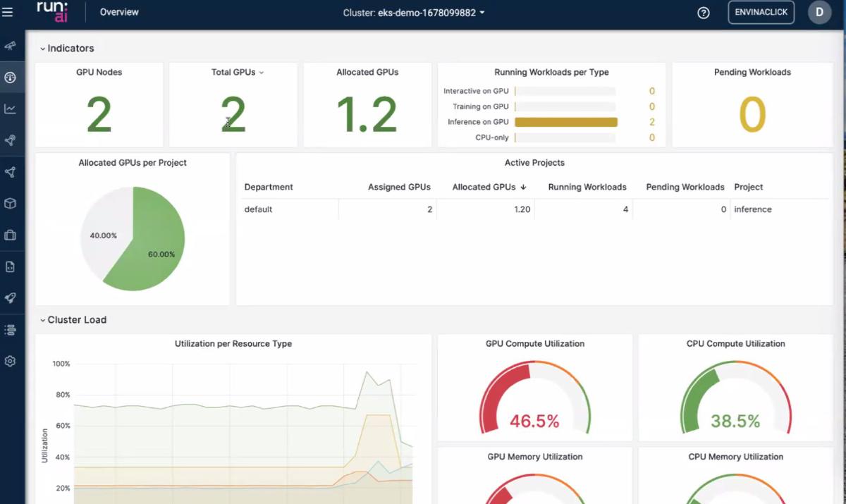The height and width of the screenshot is (504, 846).
Task: Click the rocket deployments icon in sidebar
Action: (10, 297)
